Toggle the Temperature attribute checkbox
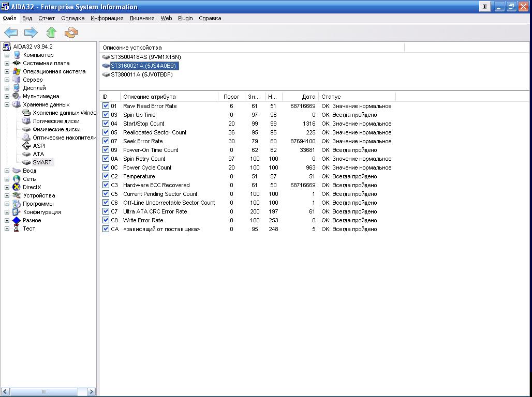The width and height of the screenshot is (532, 397). coord(106,176)
